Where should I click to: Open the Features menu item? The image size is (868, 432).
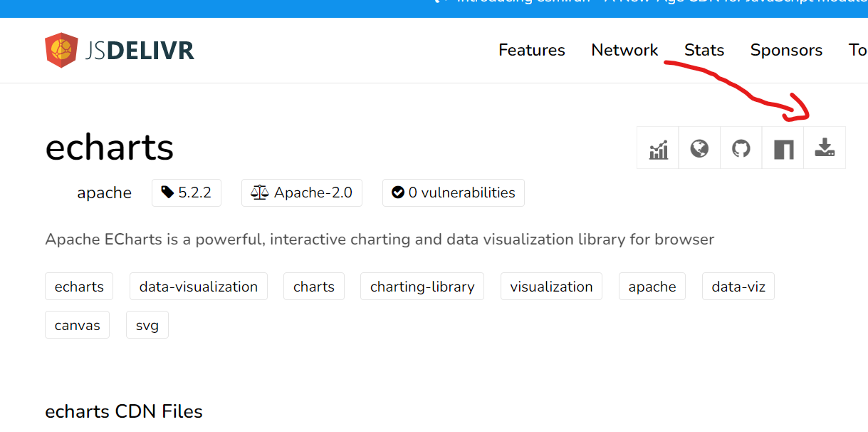click(532, 50)
